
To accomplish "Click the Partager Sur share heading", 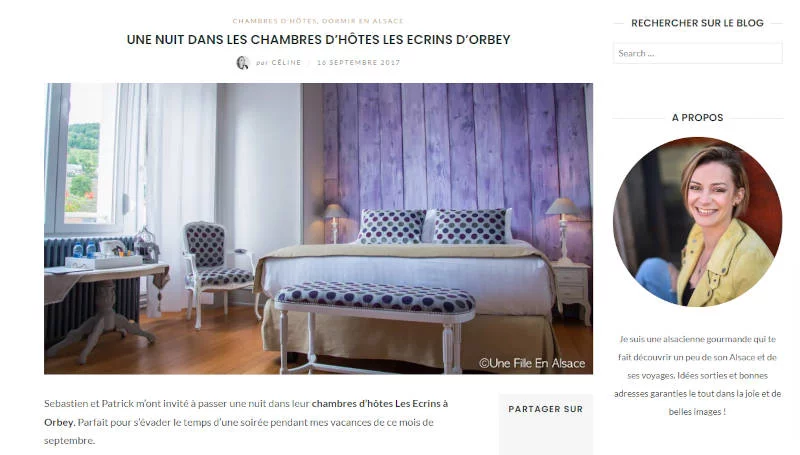I will click(x=545, y=409).
